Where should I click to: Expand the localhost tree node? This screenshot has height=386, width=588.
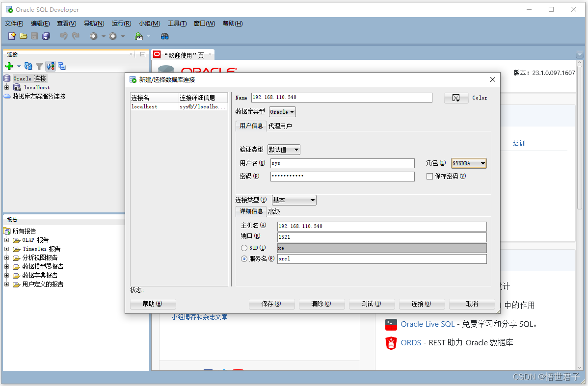(6, 87)
